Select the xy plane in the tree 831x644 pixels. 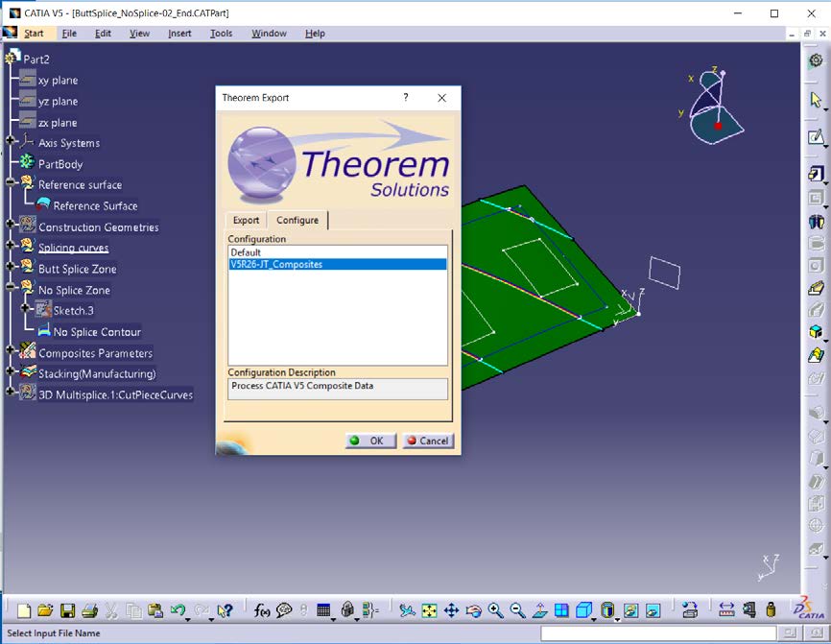coord(58,81)
